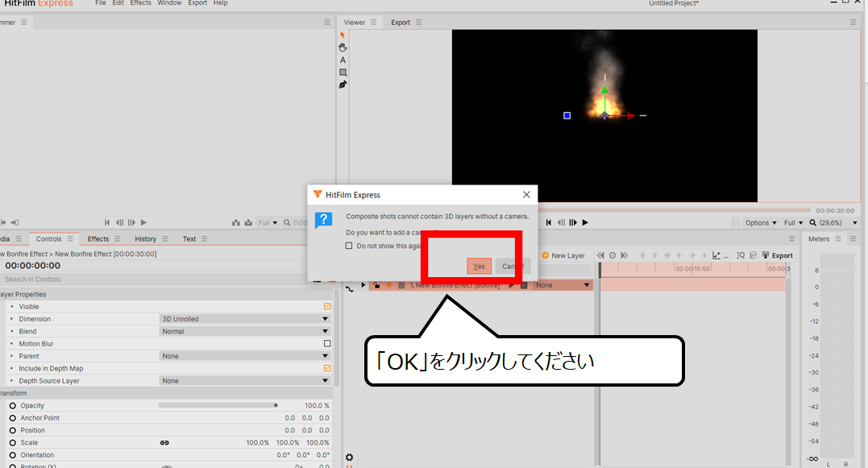This screenshot has width=868, height=468.
Task: Select the Text tool in Viewer
Action: click(x=343, y=60)
